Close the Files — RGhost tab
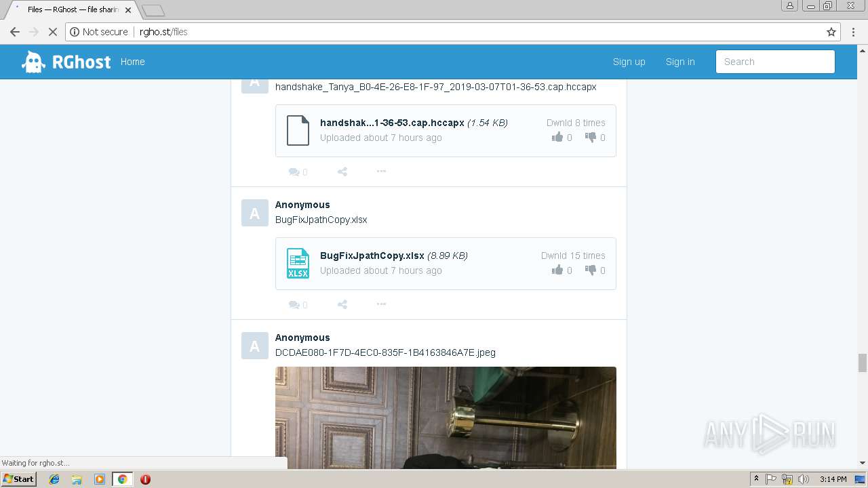The width and height of the screenshot is (868, 488). tap(128, 10)
